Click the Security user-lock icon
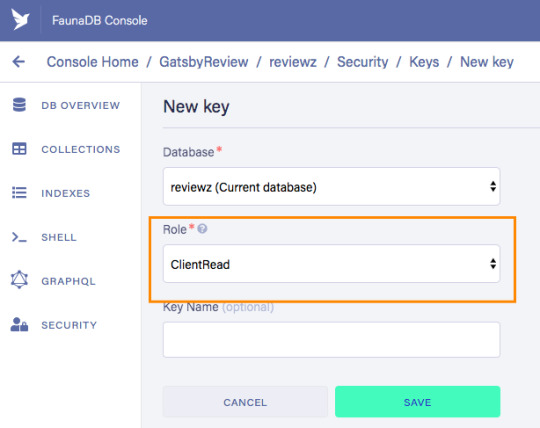This screenshot has width=540, height=428. coord(19,324)
